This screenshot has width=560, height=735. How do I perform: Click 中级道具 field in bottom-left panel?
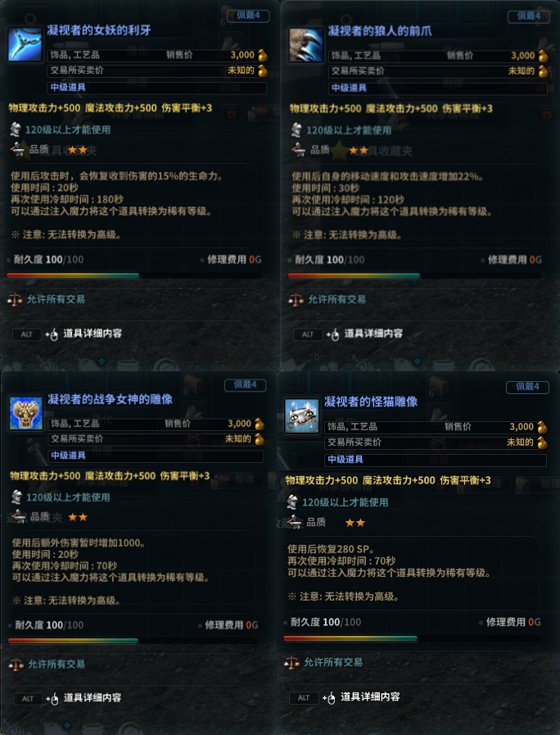(x=156, y=456)
